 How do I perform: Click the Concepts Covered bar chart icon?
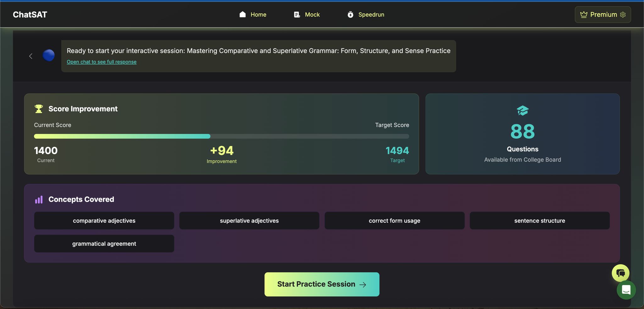tap(39, 200)
